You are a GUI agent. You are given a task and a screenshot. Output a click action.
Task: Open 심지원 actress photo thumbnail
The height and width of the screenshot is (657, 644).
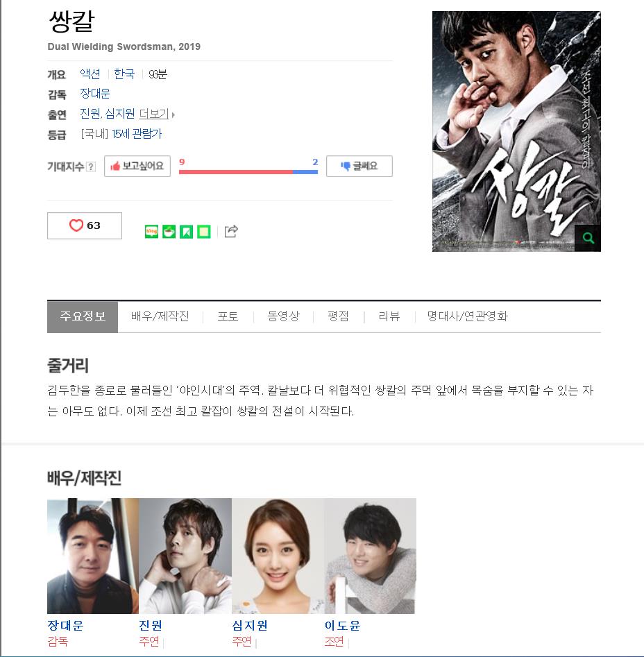[278, 556]
